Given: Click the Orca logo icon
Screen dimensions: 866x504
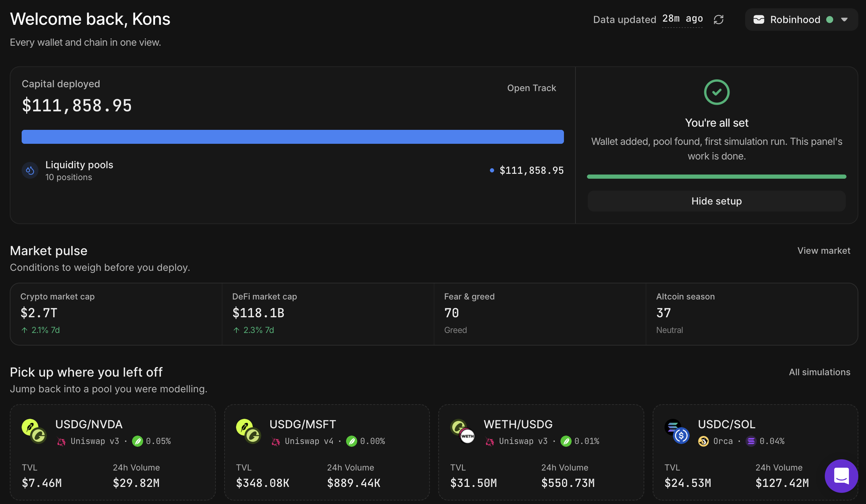Looking at the screenshot, I should (x=704, y=442).
